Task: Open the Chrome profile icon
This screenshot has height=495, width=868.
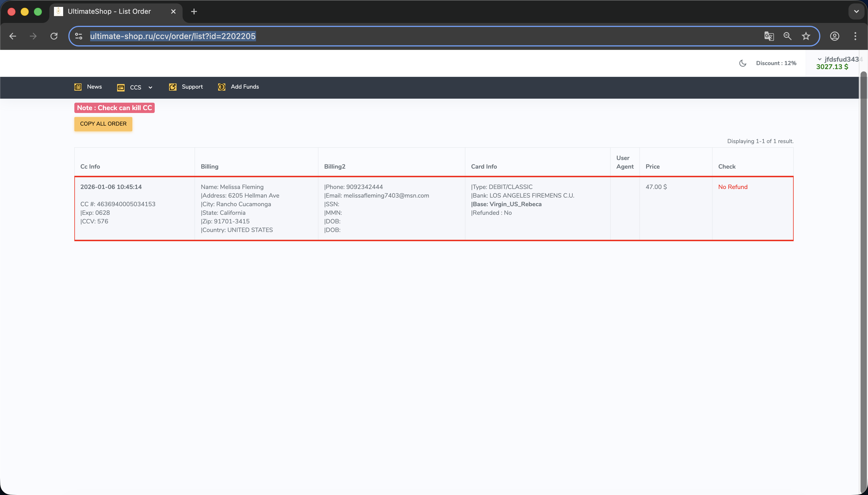Action: pos(834,36)
